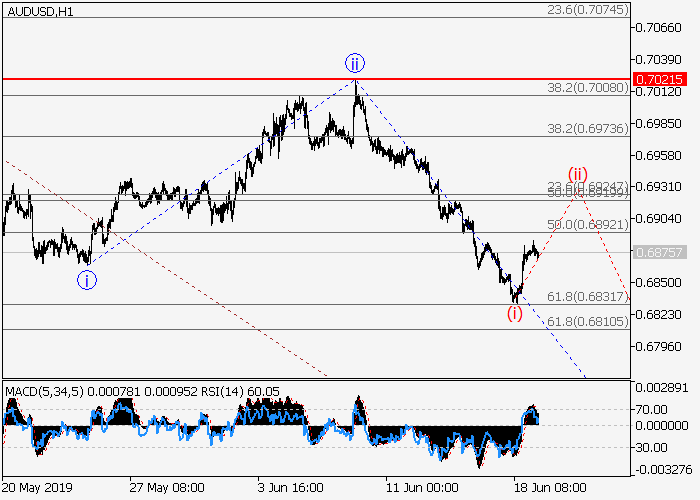The image size is (700, 500).
Task: Click the 38.2(0.69736) Fibonacci label
Action: click(x=587, y=128)
